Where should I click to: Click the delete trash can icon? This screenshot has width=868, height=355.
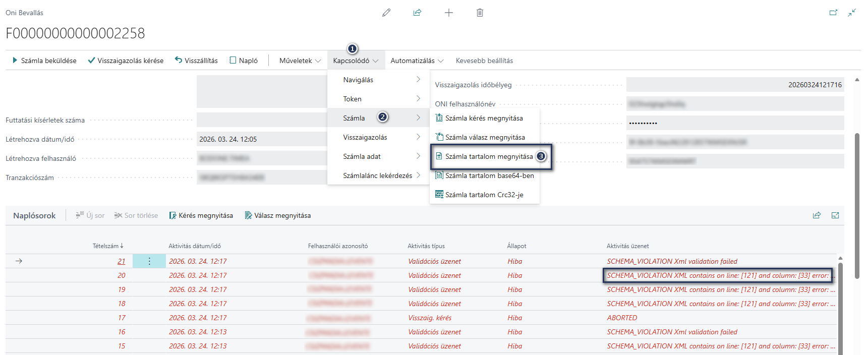coord(480,13)
